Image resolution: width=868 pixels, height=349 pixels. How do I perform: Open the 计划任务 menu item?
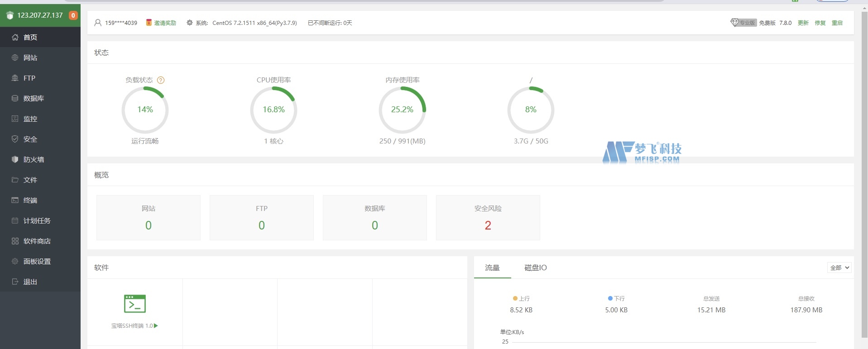tap(37, 220)
